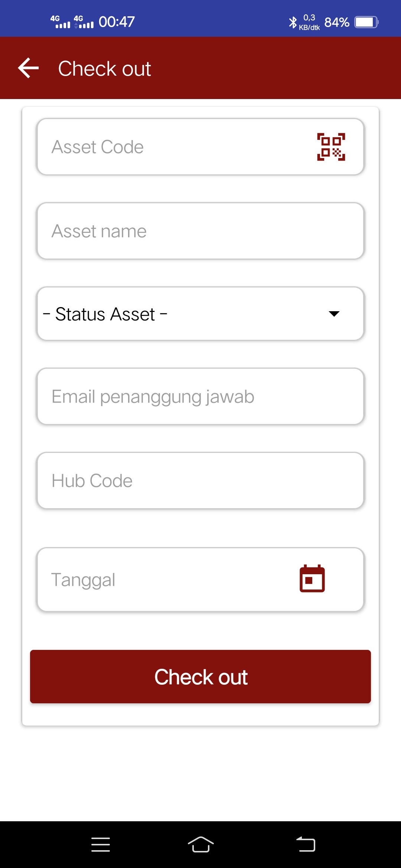
Task: Select the Asset Code input field
Action: pos(167,146)
